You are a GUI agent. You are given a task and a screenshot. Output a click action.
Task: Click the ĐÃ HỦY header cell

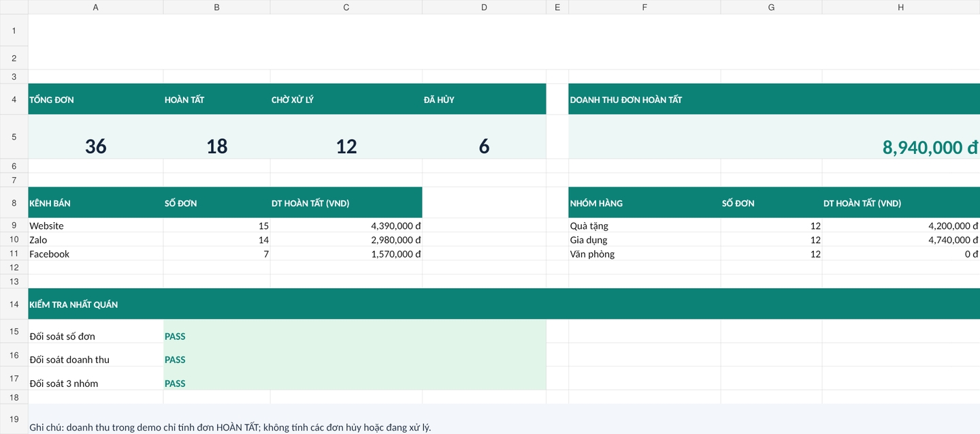[484, 99]
